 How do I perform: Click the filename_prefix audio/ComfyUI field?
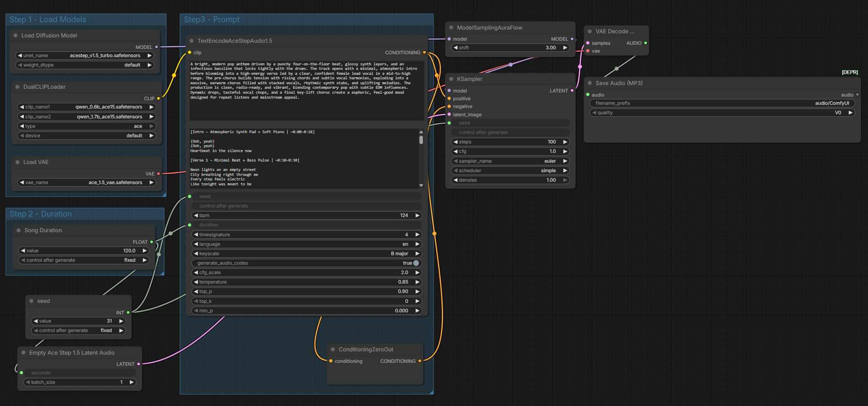(722, 103)
